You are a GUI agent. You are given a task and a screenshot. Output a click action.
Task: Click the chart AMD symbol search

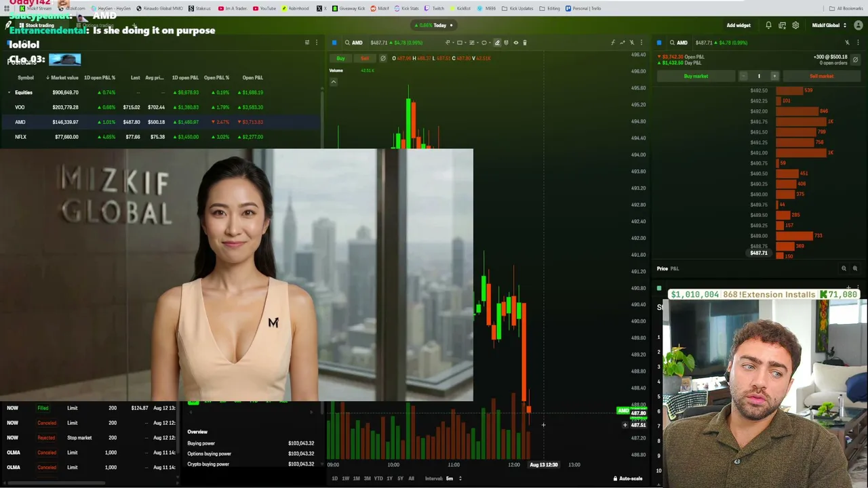click(353, 43)
